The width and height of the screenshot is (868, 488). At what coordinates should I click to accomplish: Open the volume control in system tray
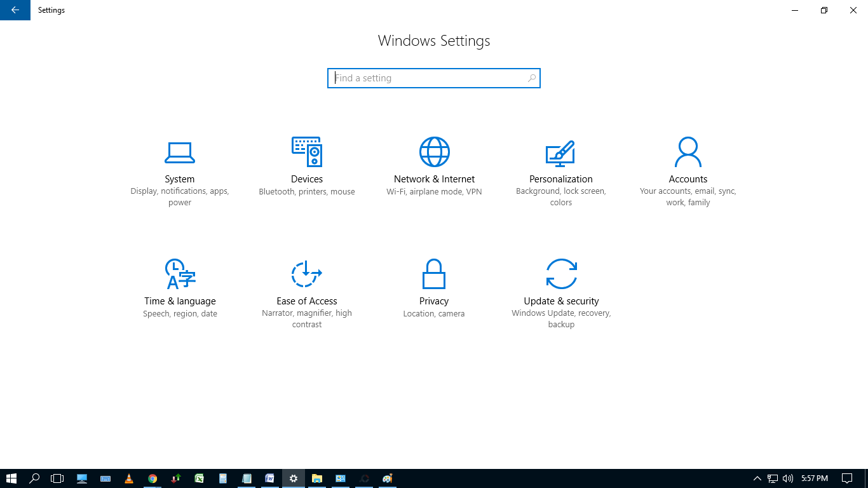click(x=788, y=478)
